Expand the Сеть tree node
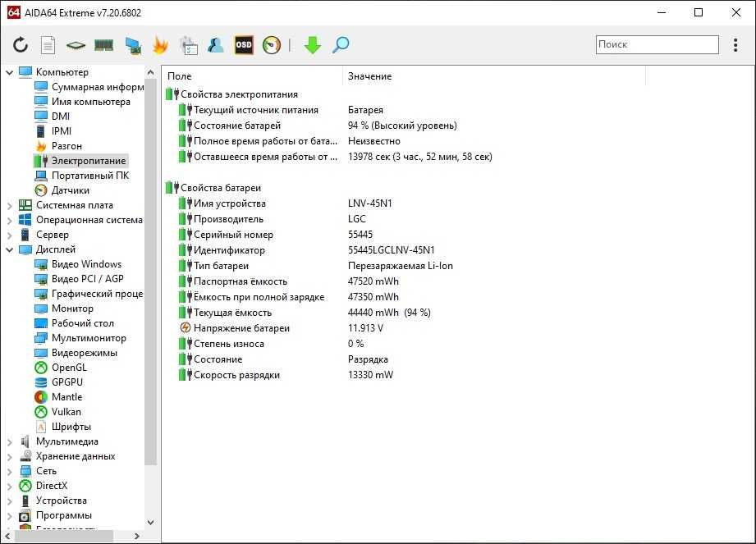Image resolution: width=756 pixels, height=544 pixels. pyautogui.click(x=9, y=471)
